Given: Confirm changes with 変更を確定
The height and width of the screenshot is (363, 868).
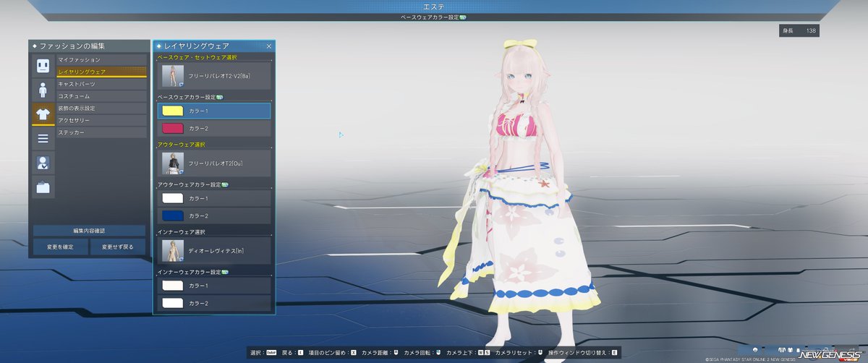Looking at the screenshot, I should point(61,247).
